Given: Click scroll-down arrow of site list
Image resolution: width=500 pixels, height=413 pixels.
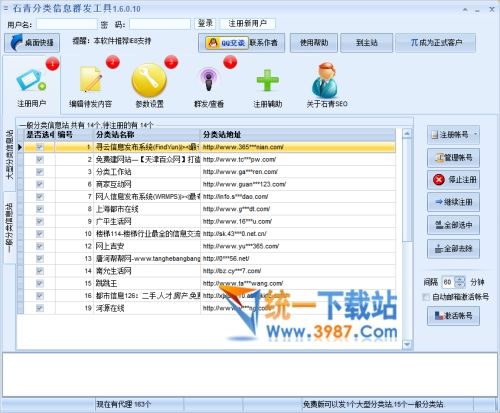Looking at the screenshot, I should (407, 344).
